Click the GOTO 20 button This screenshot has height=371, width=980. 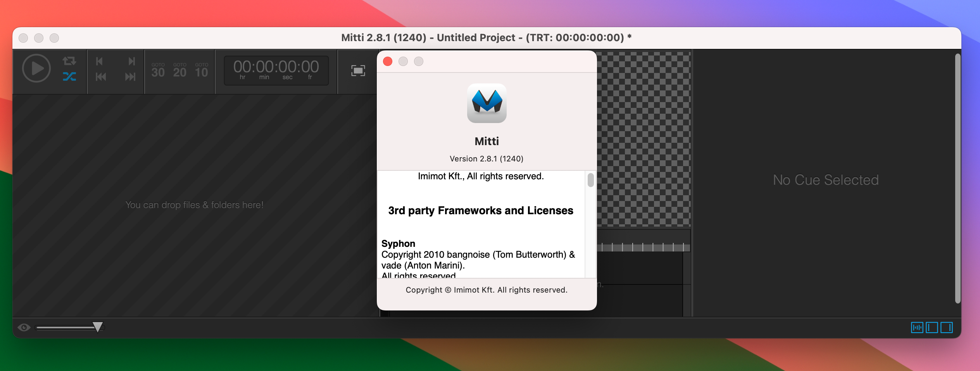pos(179,69)
